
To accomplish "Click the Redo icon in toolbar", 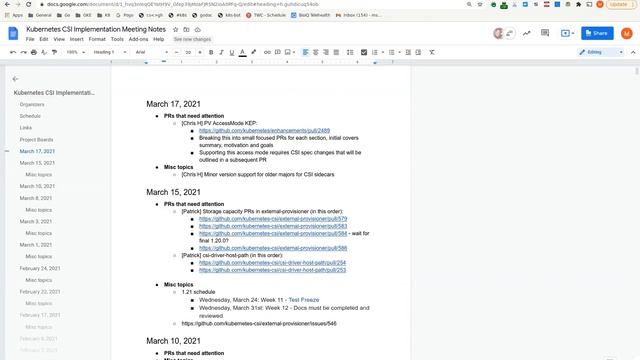I will click(x=23, y=52).
